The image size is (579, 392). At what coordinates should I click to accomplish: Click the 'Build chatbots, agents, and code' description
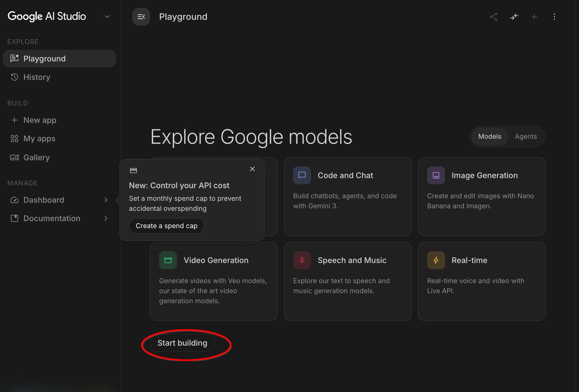pos(345,201)
